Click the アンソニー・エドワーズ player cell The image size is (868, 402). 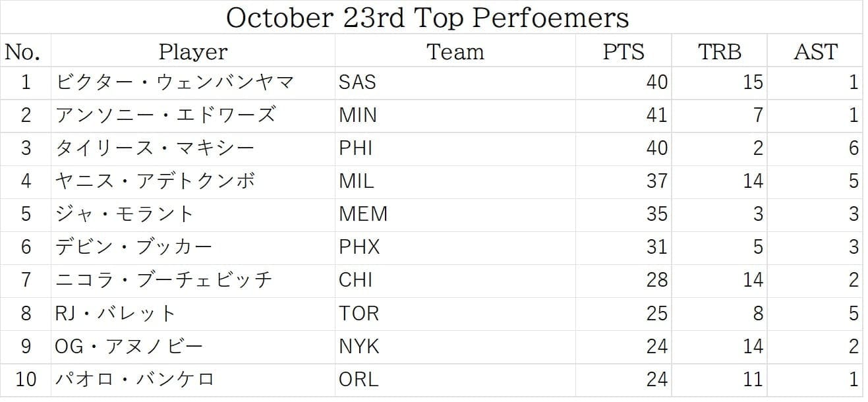coord(165,115)
